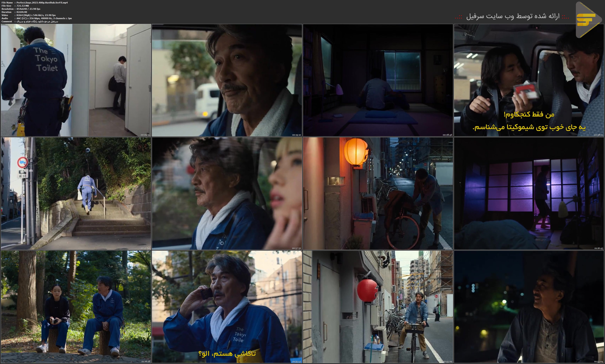Screen dimensions: 605x364
Task: Click the Resolution value 854x640 / 23.98 fps
Action: (x=28, y=9)
